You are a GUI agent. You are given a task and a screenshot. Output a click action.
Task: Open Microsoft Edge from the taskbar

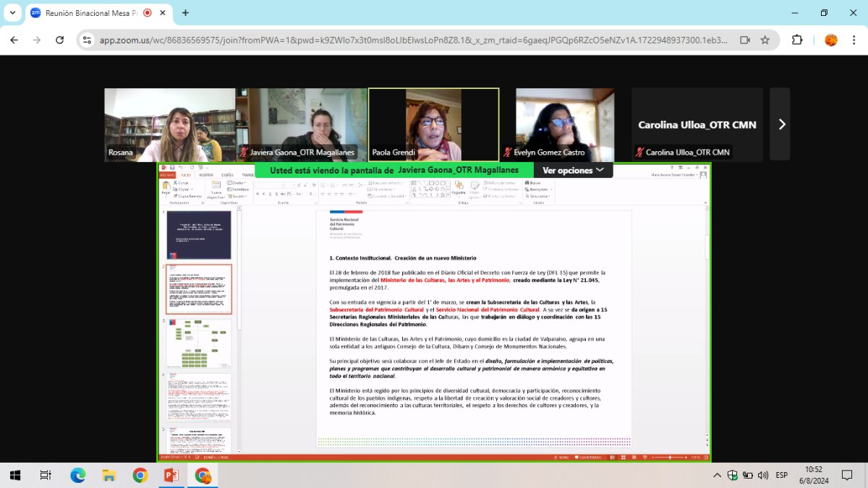point(77,475)
